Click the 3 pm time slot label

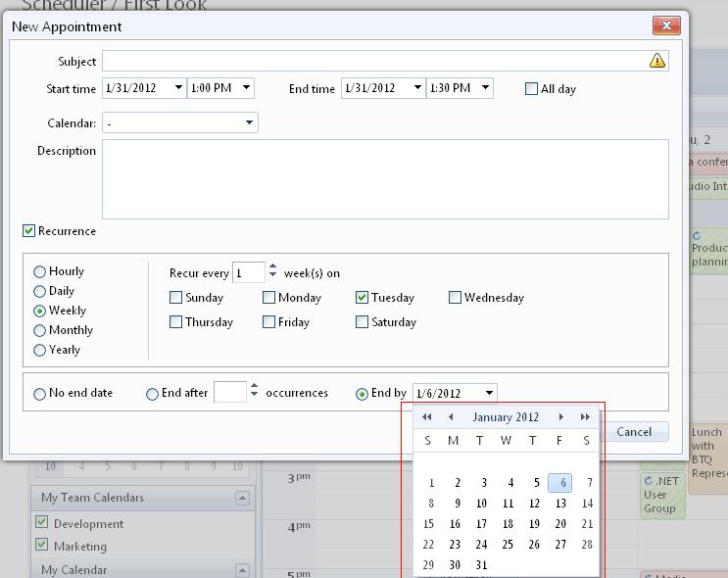pyautogui.click(x=298, y=478)
